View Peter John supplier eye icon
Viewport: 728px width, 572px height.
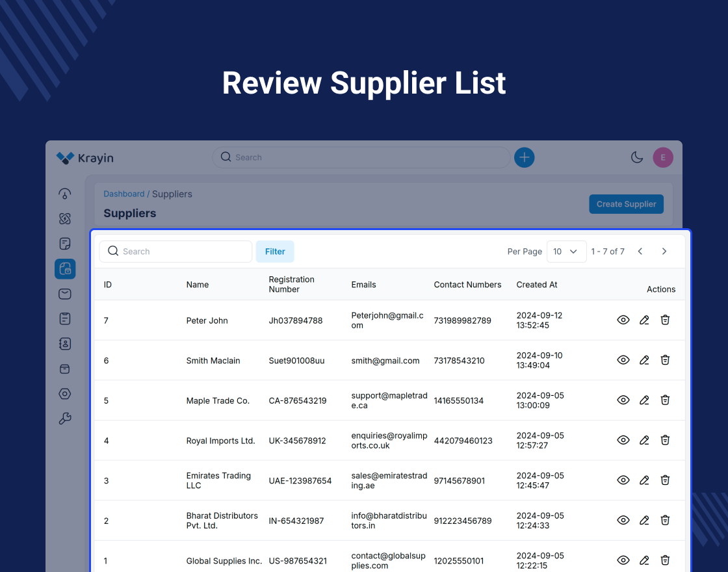click(623, 320)
